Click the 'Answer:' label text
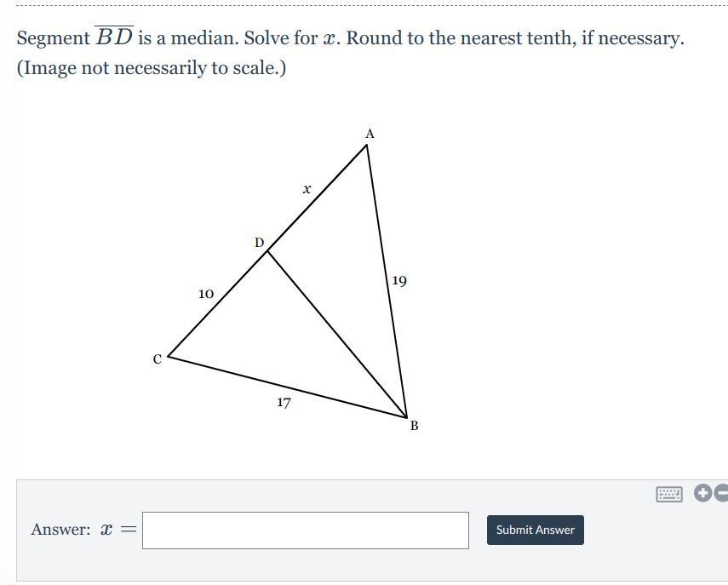Image resolution: width=728 pixels, height=585 pixels. 60,530
